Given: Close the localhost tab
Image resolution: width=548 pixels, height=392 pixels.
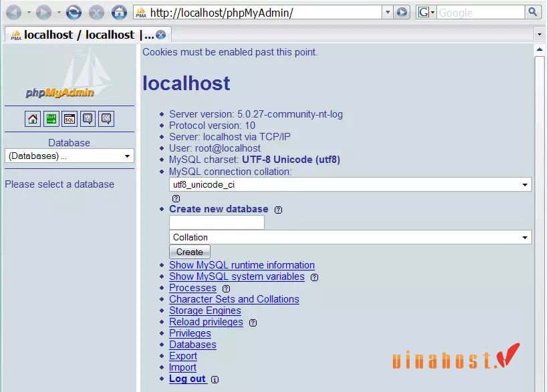Looking at the screenshot, I should click(161, 35).
